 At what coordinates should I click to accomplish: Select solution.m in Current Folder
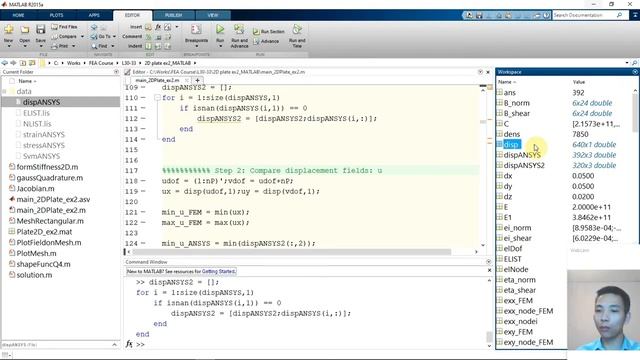[34, 275]
